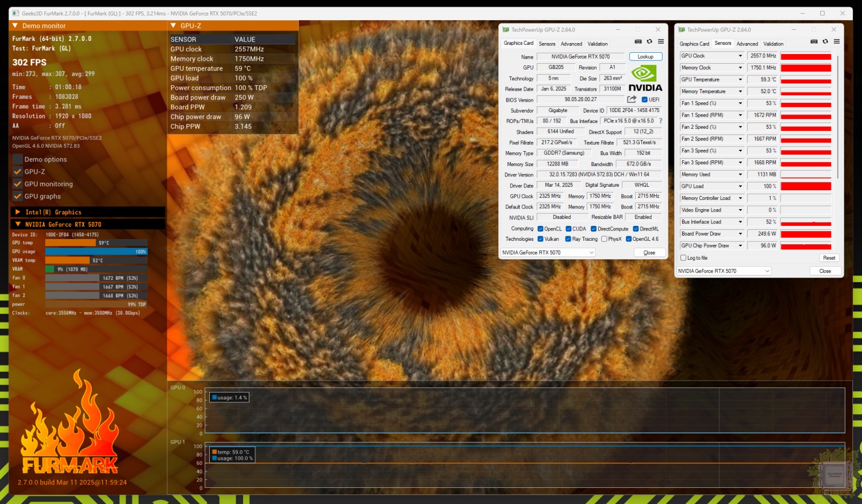Open the GPU Clock sensor dropdown

pyautogui.click(x=740, y=56)
